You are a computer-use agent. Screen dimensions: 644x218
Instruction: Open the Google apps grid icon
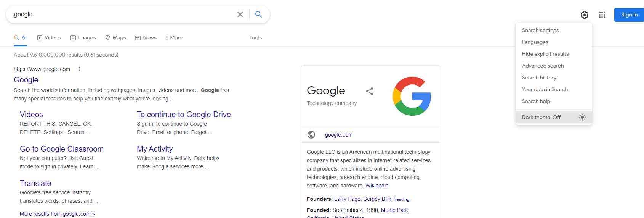(x=602, y=15)
